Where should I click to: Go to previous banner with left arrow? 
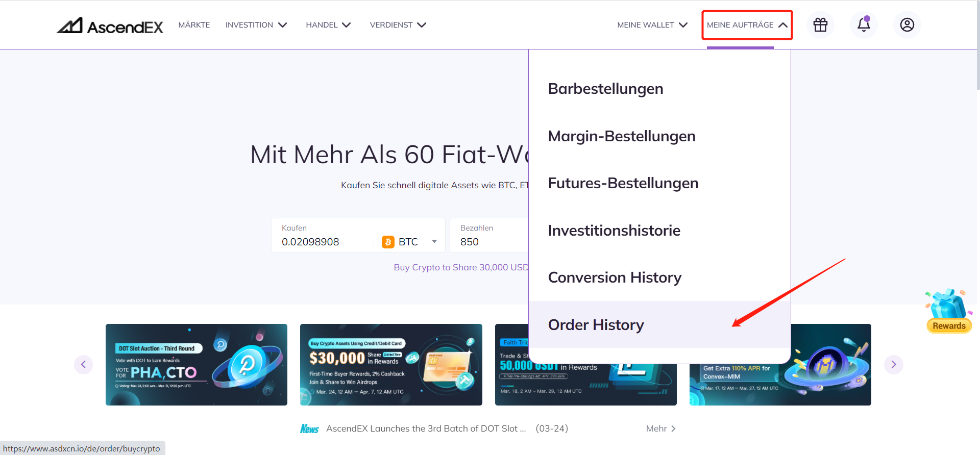[x=83, y=364]
